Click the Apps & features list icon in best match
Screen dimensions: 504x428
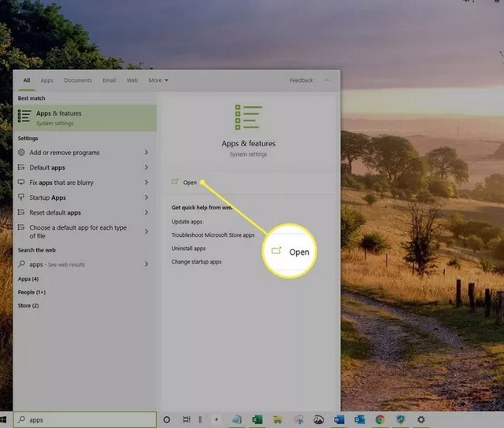[x=24, y=118]
